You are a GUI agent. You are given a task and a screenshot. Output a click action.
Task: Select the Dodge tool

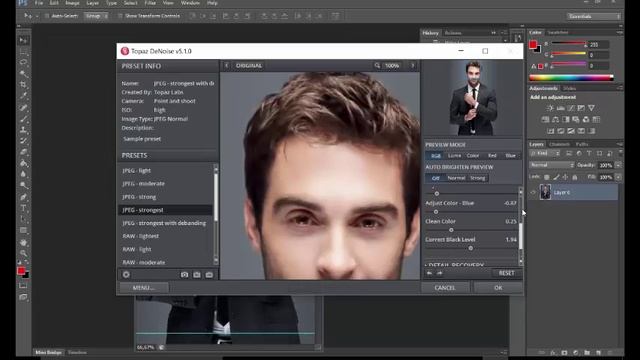[23, 185]
